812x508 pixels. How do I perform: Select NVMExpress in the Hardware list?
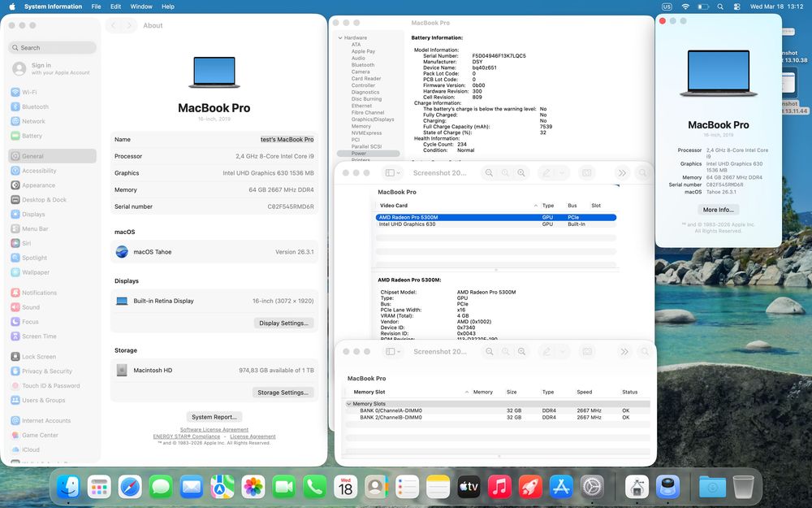367,132
